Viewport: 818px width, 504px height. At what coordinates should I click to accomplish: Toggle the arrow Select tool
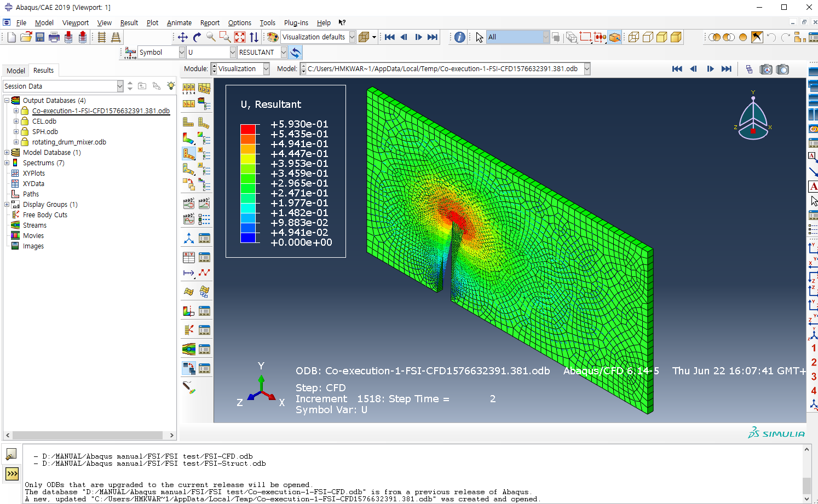coord(479,37)
